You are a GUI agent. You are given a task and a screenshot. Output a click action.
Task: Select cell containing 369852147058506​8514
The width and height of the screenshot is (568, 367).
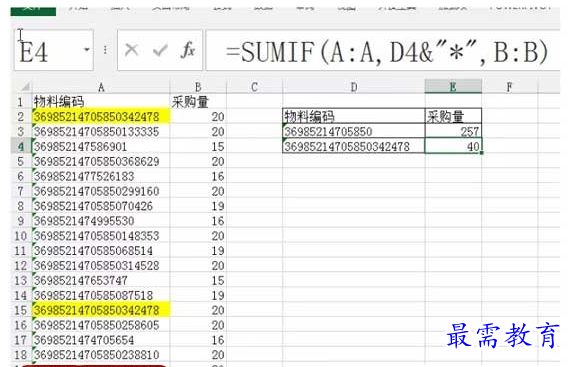pyautogui.click(x=101, y=251)
